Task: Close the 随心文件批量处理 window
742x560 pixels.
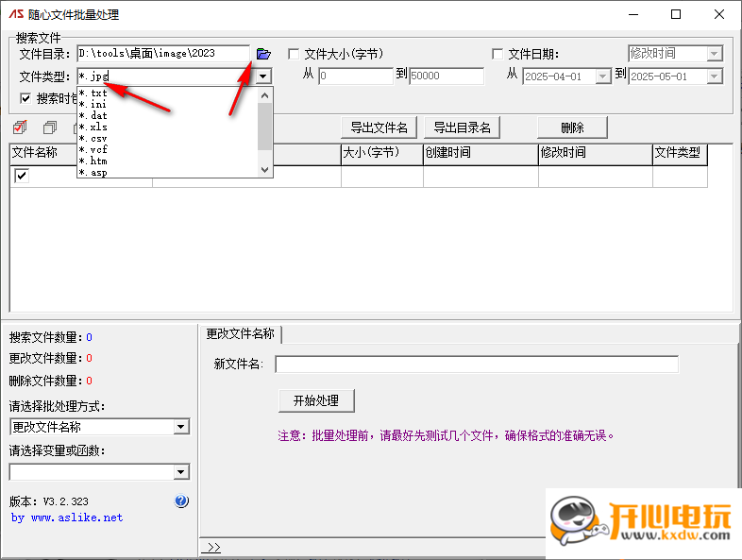Action: (719, 15)
